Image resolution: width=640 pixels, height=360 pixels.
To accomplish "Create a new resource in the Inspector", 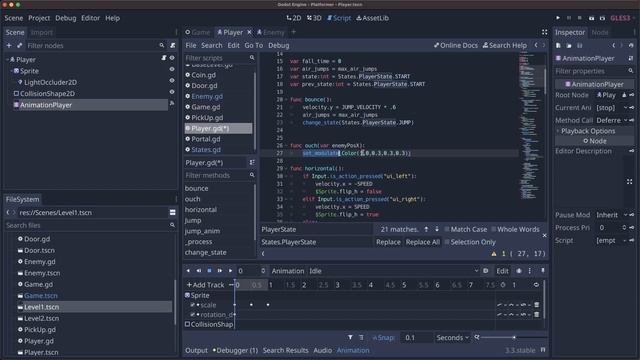I will [558, 45].
